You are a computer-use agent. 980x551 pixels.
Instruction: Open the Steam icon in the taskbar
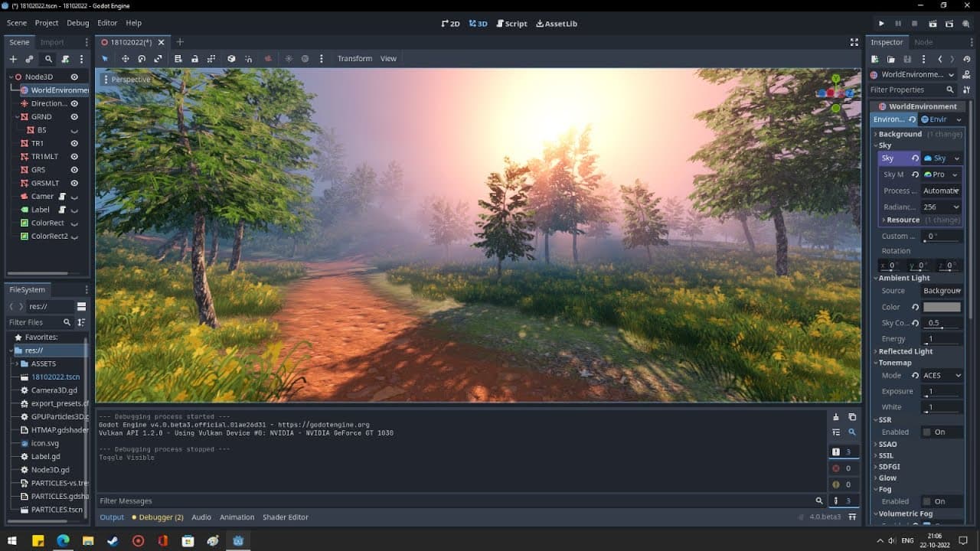coord(113,540)
